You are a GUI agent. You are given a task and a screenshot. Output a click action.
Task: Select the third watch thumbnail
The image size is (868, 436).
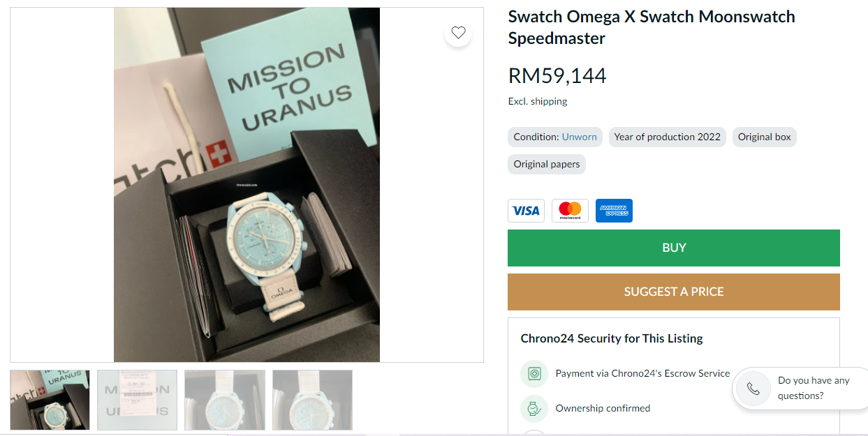pos(225,400)
